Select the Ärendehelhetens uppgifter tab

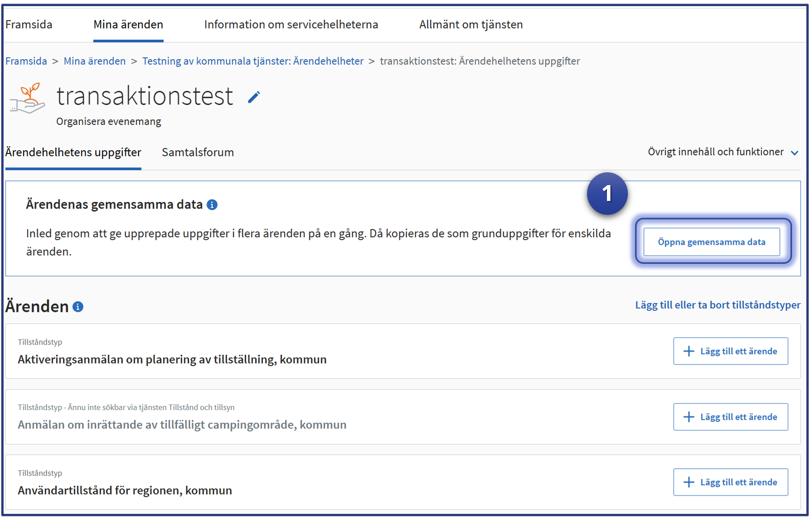pos(73,152)
